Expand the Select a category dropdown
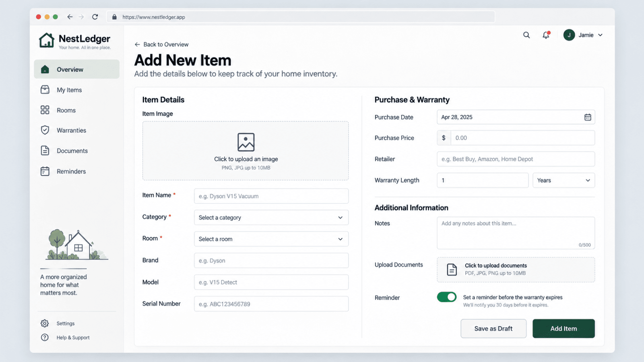 (x=271, y=218)
